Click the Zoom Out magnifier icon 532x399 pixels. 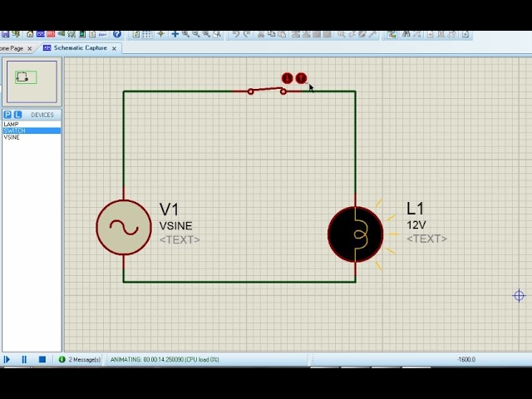[x=196, y=34]
